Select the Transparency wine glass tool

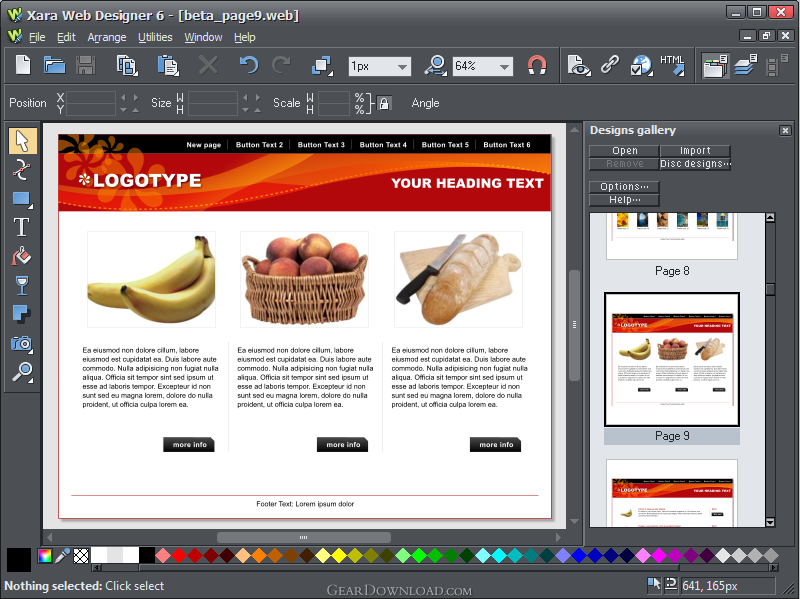point(22,286)
